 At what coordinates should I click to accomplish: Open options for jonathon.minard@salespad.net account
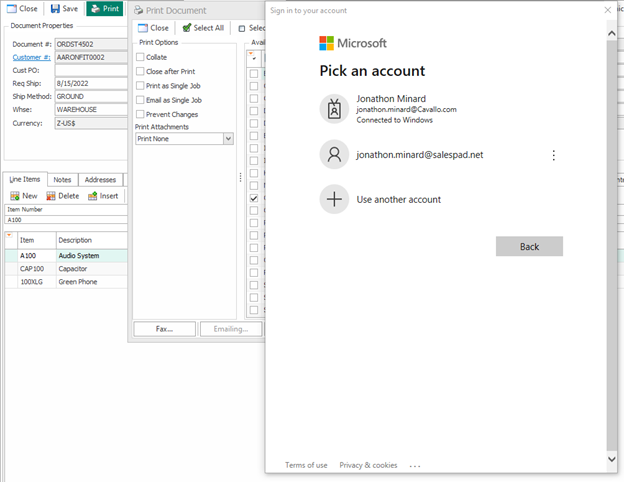[553, 155]
